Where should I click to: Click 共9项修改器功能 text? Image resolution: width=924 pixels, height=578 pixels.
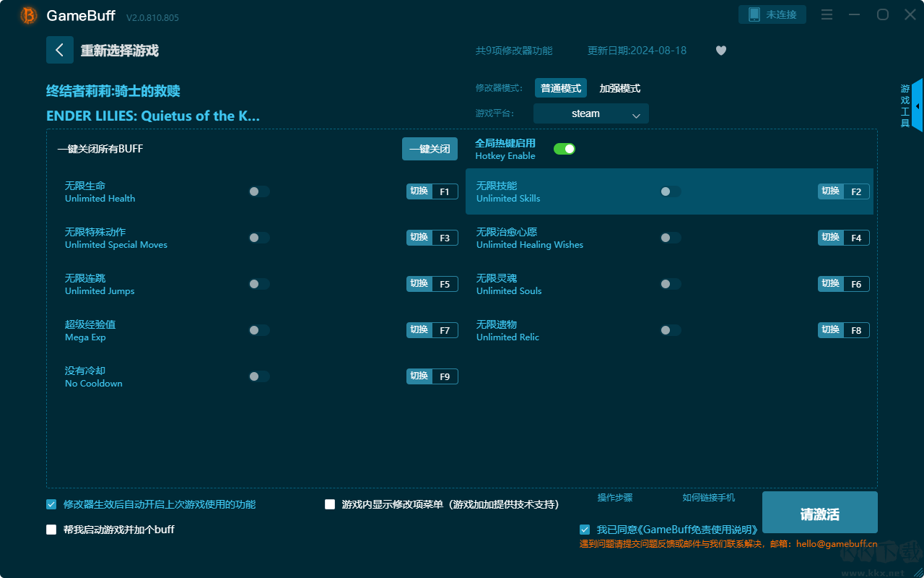click(514, 51)
